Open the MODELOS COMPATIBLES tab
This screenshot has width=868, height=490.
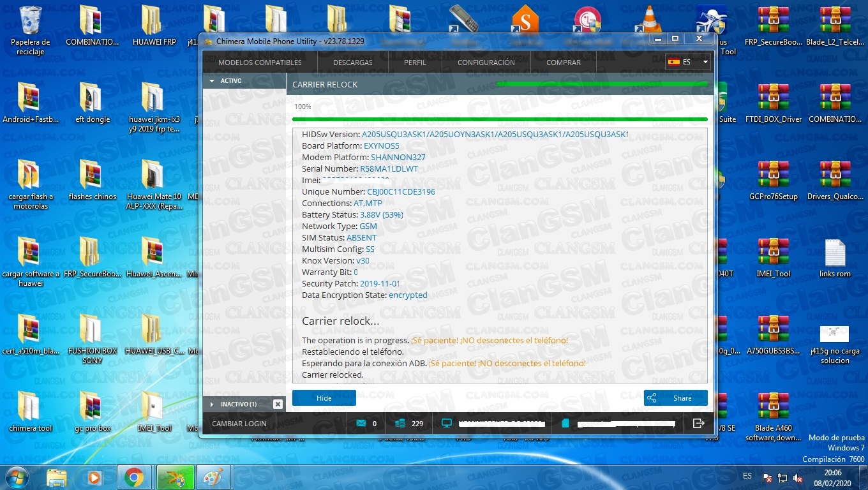(x=260, y=63)
